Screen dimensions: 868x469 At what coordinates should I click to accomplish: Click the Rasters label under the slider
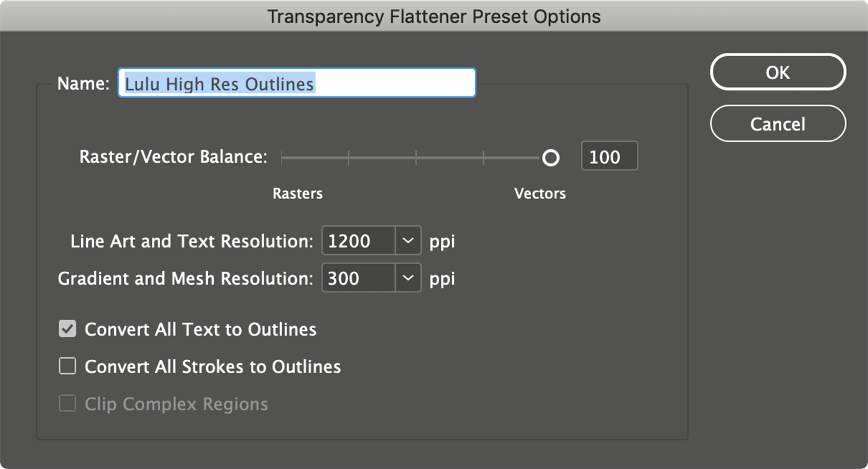[297, 193]
